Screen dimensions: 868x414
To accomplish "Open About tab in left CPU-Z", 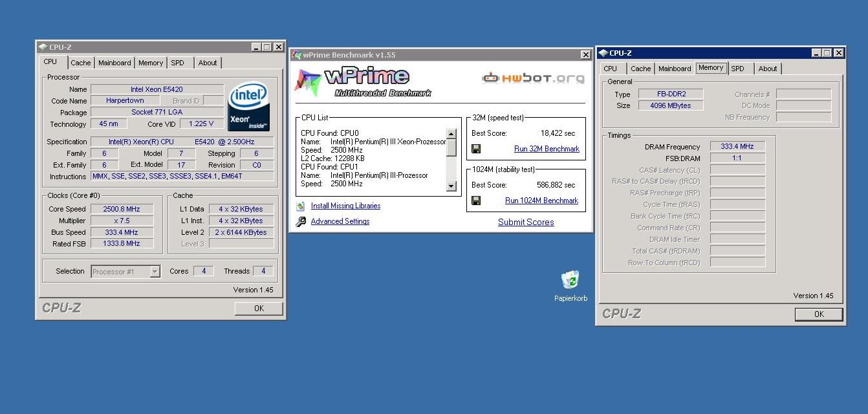I will coord(208,63).
